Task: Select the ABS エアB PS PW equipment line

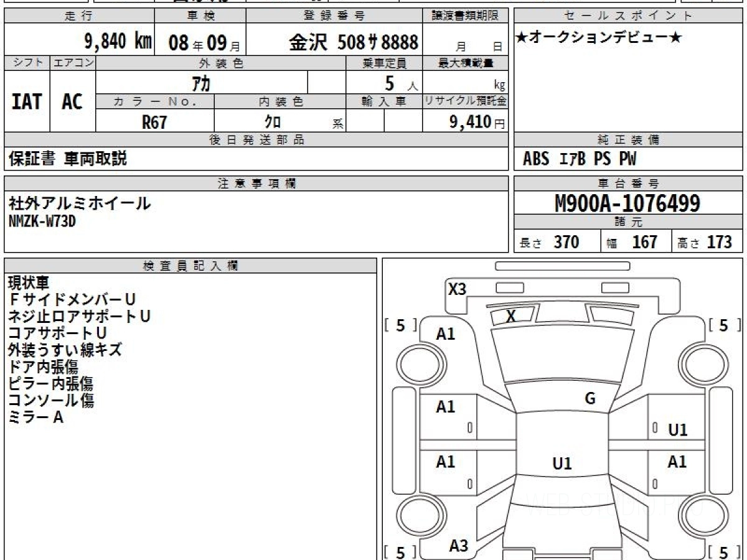Action: click(x=580, y=159)
